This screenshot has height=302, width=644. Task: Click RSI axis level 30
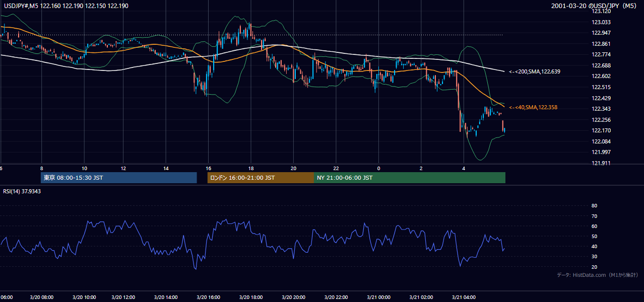coord(594,257)
